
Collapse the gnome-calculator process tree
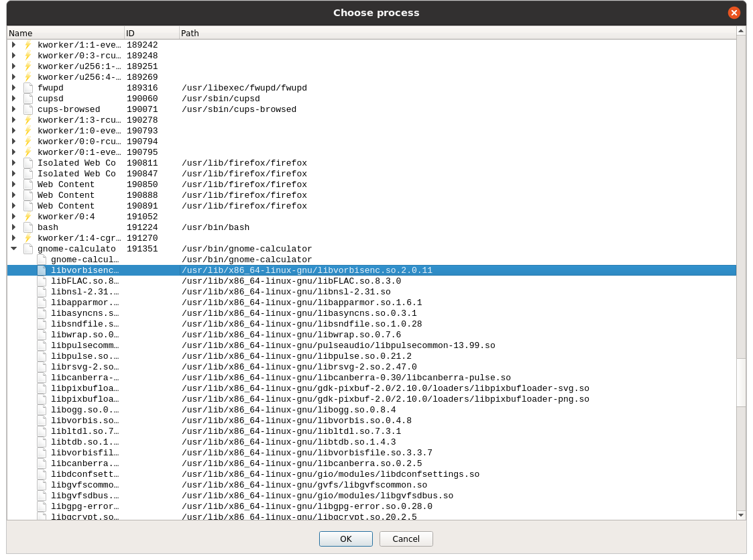pos(13,249)
